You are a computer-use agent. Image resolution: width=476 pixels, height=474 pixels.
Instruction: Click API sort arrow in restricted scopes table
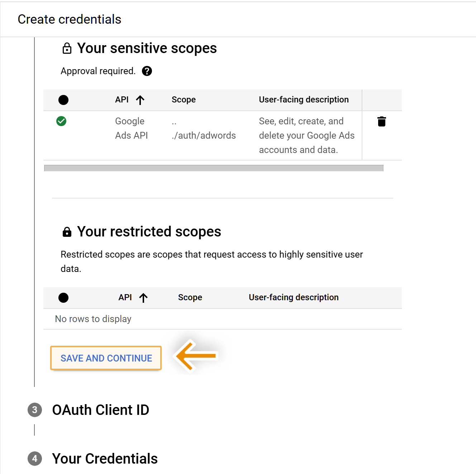[x=143, y=298]
